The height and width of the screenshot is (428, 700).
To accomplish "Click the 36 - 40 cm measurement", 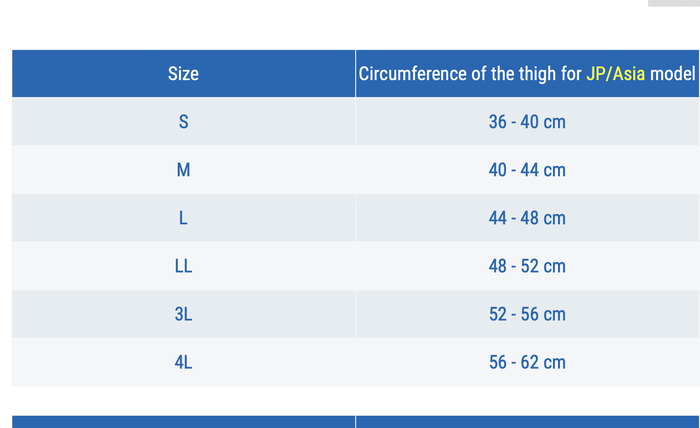I will [527, 122].
